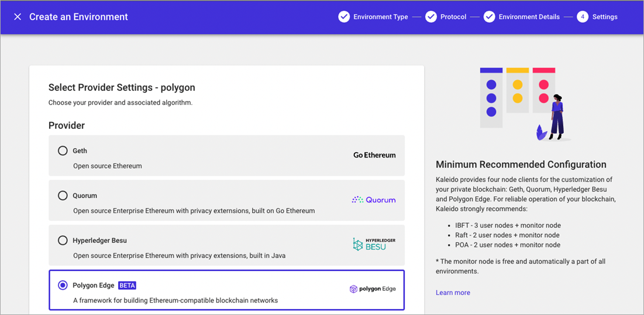Viewport: 644px width, 315px height.
Task: Click the Polygon Edge framework description text
Action: point(175,300)
